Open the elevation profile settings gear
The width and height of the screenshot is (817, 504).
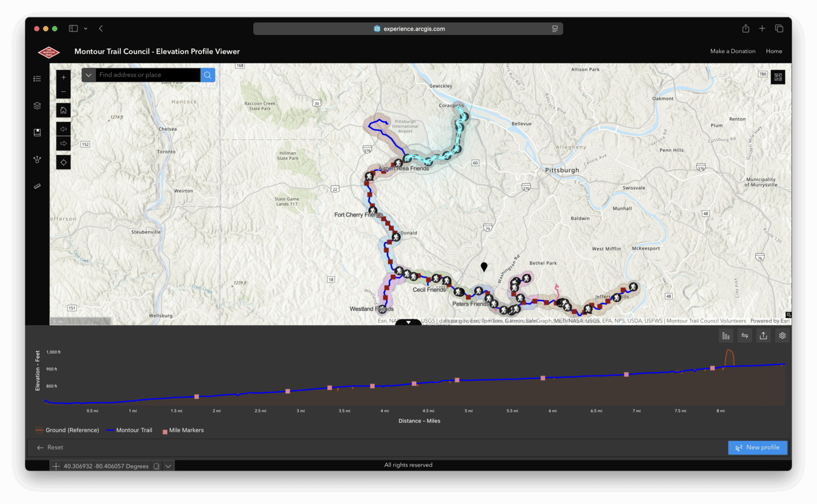[x=782, y=335]
